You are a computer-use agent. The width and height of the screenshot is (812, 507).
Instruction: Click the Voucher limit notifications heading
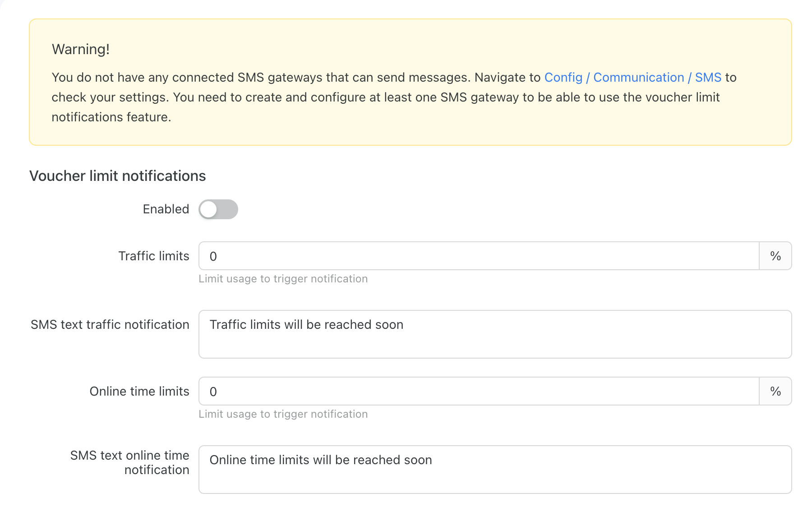click(x=118, y=176)
